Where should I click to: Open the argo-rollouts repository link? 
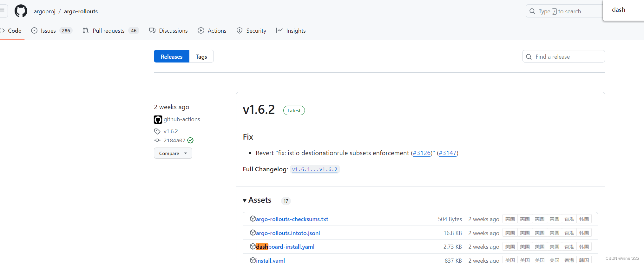pyautogui.click(x=81, y=11)
